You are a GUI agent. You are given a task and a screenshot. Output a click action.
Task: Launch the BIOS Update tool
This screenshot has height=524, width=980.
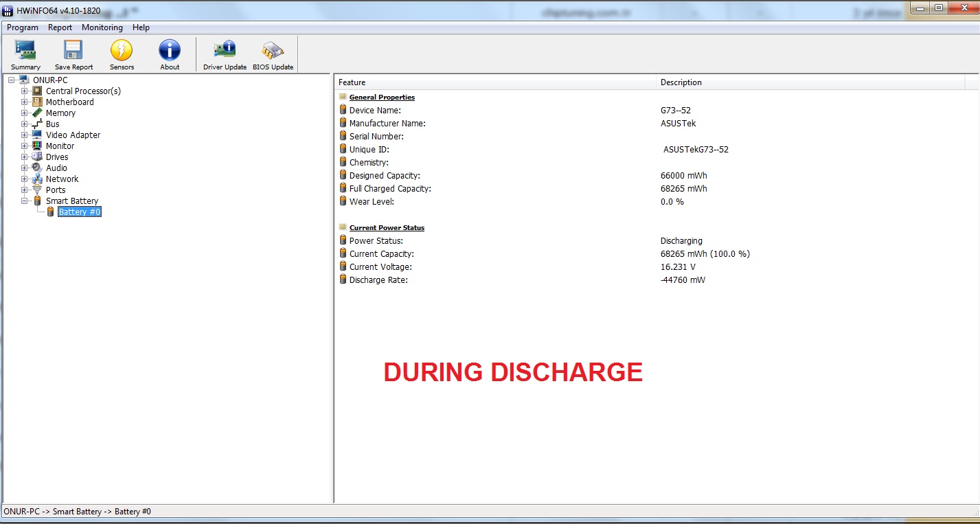tap(273, 54)
